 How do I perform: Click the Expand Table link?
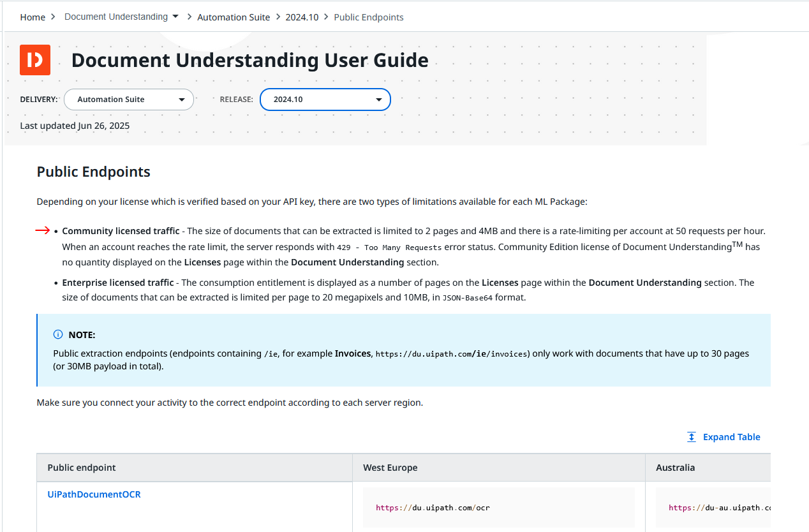[x=731, y=437]
